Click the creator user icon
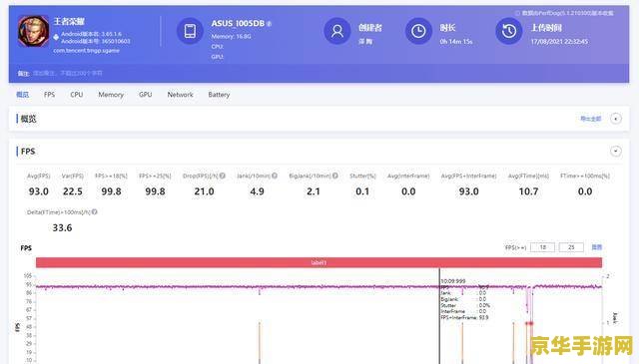 point(337,31)
